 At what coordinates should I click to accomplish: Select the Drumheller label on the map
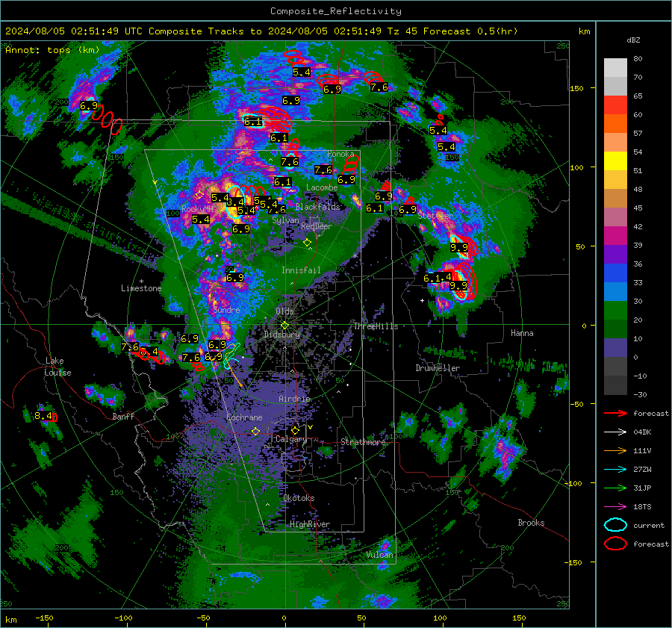point(438,368)
